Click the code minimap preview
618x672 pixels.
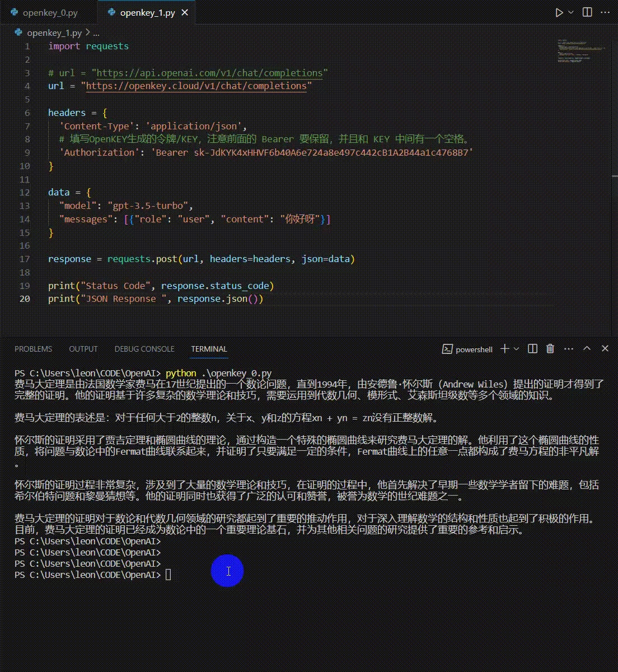[x=579, y=52]
